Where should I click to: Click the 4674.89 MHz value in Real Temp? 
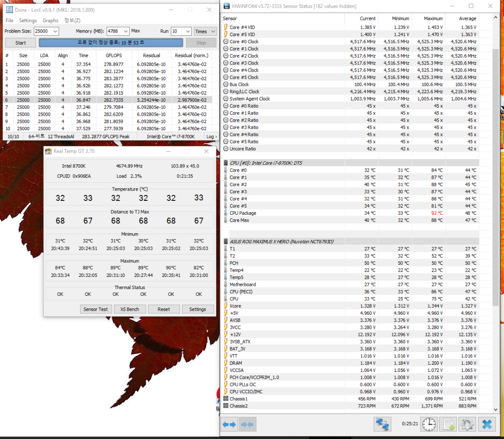(129, 166)
